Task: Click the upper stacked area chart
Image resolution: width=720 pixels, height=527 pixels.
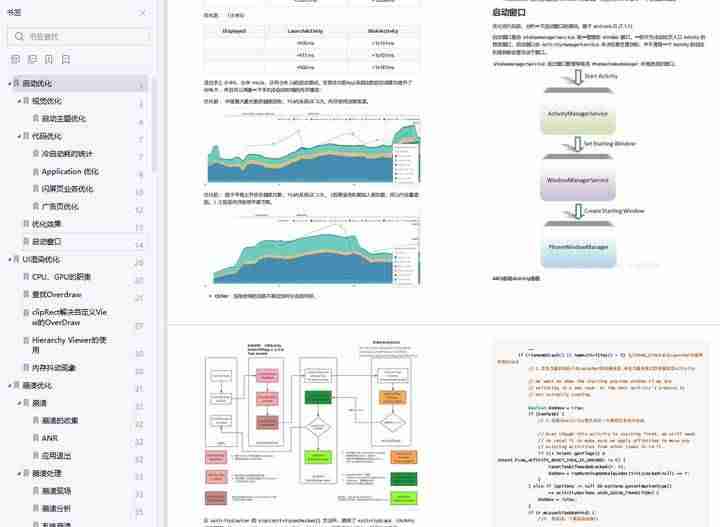Action: click(x=313, y=148)
